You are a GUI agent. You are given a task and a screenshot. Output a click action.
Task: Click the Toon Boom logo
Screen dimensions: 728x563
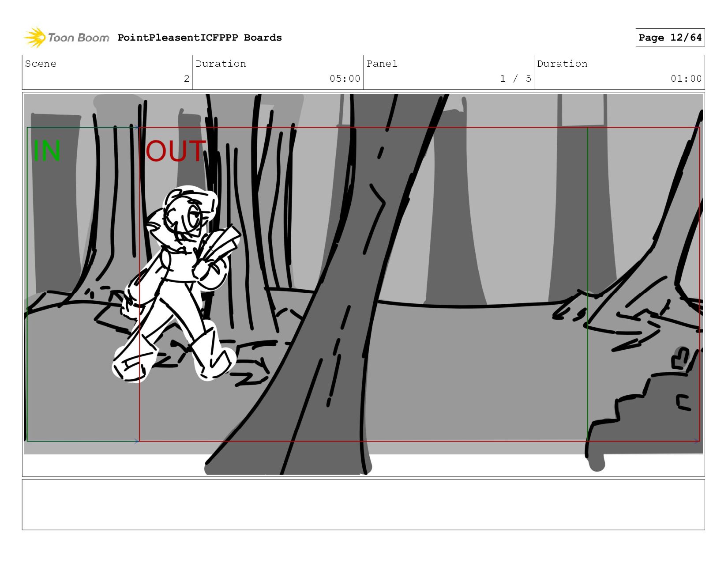66,38
